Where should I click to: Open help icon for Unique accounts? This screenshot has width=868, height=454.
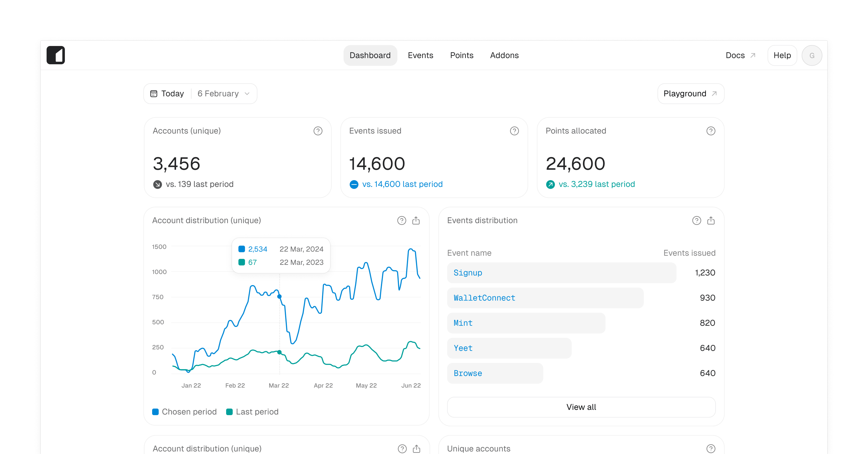(711, 449)
